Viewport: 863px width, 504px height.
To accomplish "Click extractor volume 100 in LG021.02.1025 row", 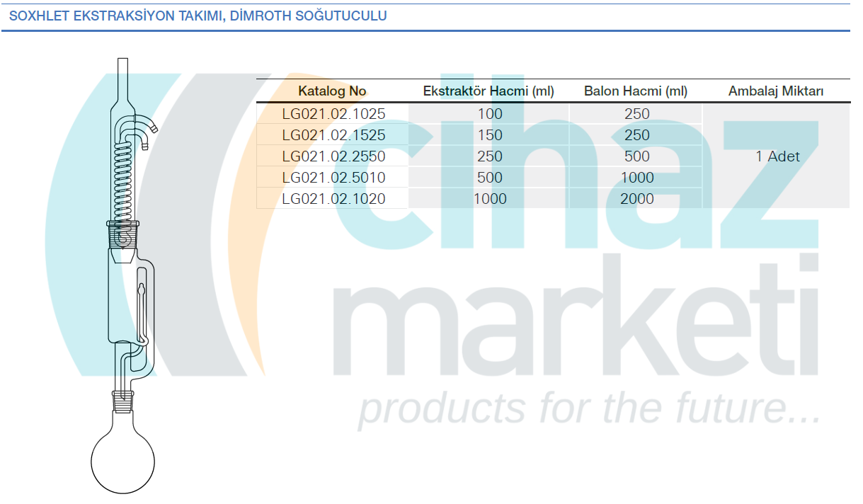I will (490, 114).
